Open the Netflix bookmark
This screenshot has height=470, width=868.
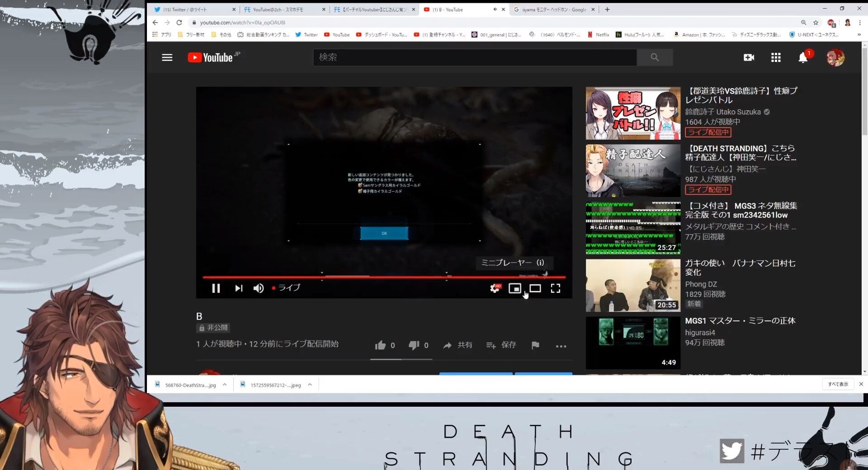598,34
